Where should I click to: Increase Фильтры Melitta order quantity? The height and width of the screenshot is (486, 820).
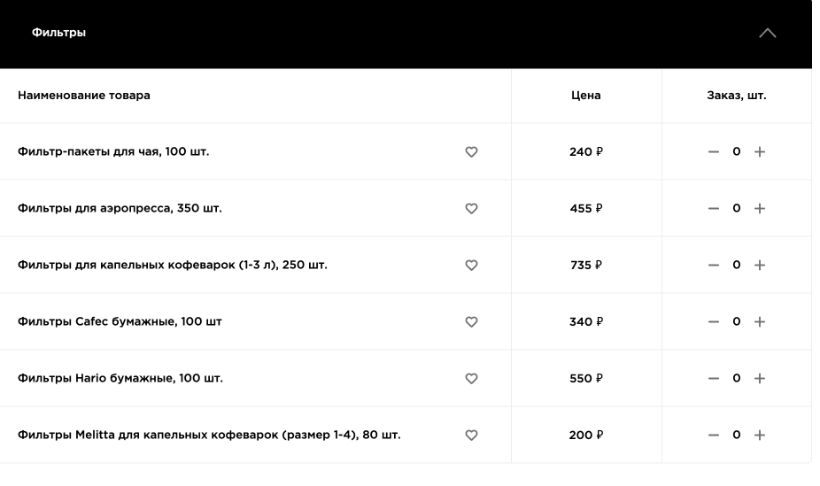pos(759,435)
